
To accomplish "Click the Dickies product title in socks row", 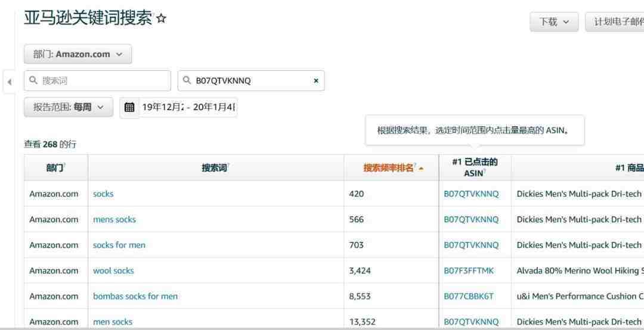I will (x=580, y=194).
